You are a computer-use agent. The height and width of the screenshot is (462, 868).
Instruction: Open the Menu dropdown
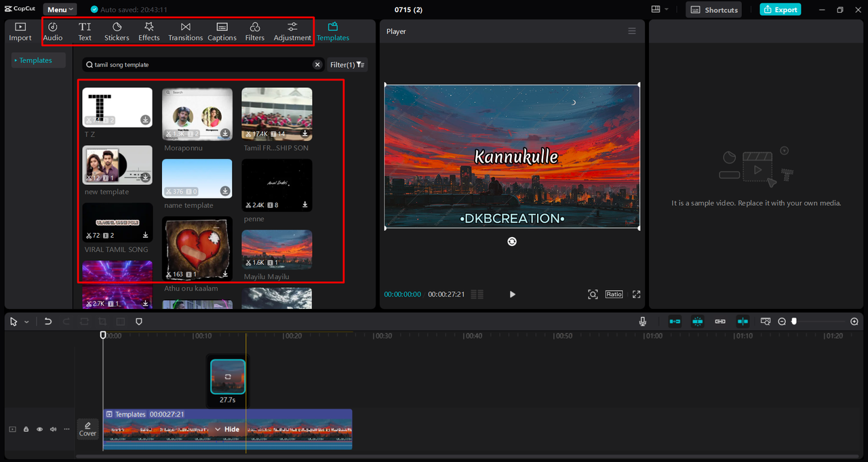pyautogui.click(x=60, y=9)
